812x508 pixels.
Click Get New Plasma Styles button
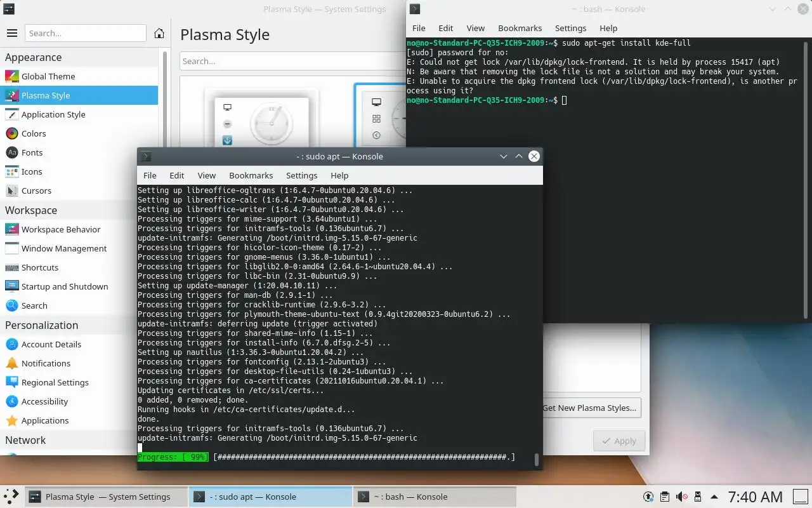[x=591, y=408]
